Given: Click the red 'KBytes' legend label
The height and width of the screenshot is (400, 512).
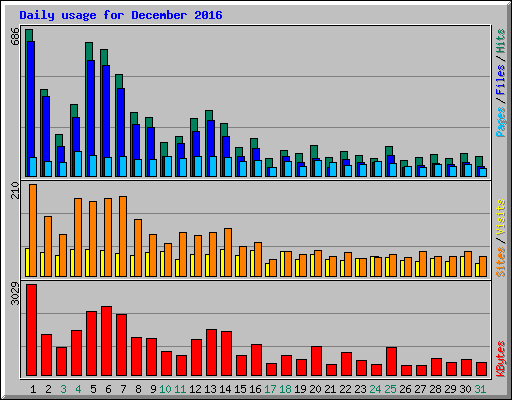Looking at the screenshot, I should [501, 359].
